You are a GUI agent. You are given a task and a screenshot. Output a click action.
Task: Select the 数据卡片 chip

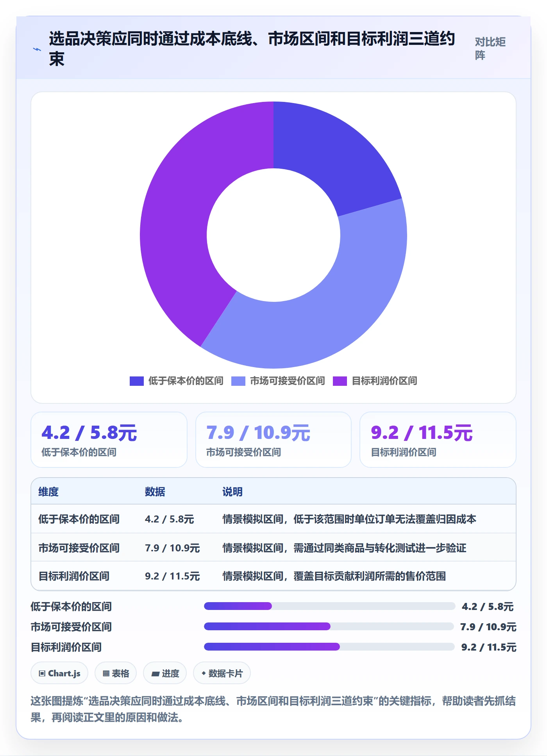[x=222, y=673]
